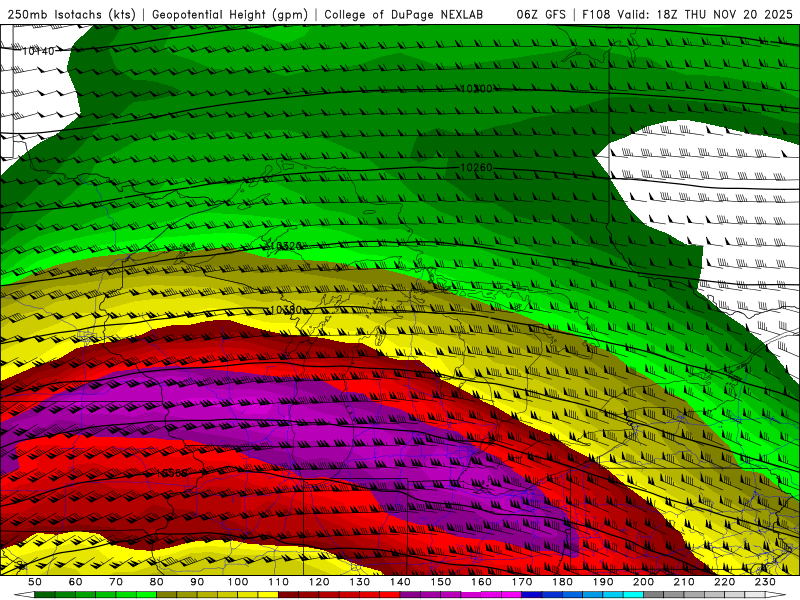
Task: Click the 100 label on the speed legend
Action: coord(238,582)
